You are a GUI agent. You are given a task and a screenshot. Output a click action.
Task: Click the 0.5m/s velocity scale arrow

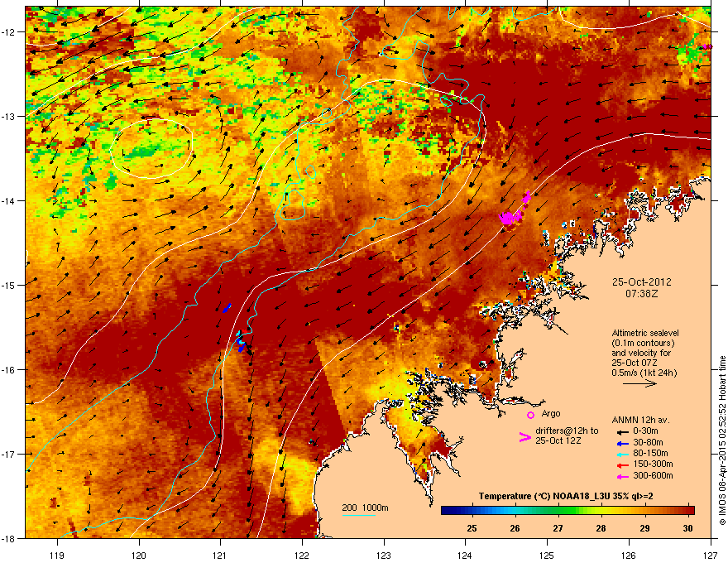pos(639,383)
